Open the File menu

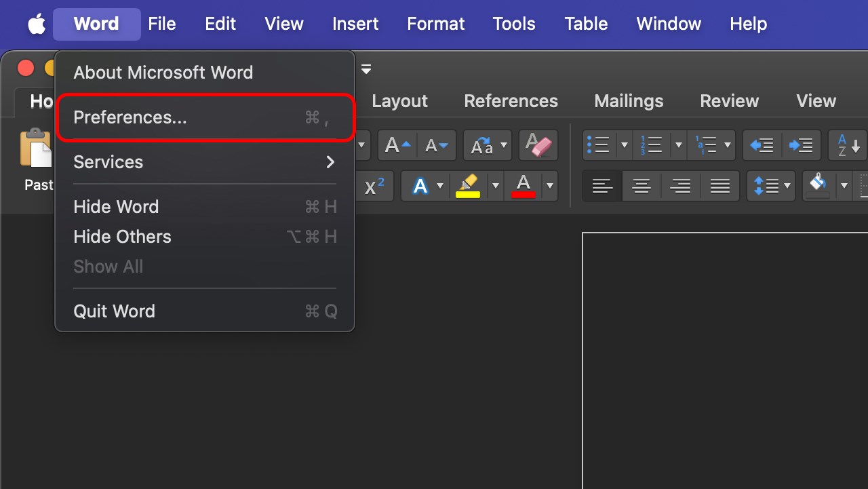click(x=162, y=24)
